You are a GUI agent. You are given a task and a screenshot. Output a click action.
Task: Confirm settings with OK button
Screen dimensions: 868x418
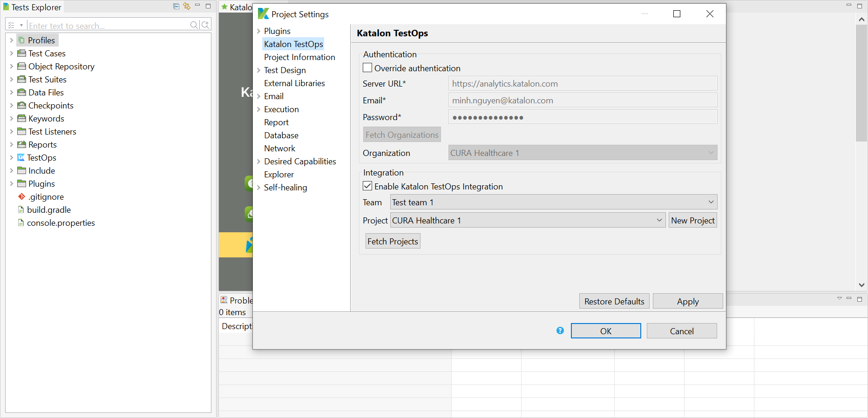pyautogui.click(x=606, y=331)
